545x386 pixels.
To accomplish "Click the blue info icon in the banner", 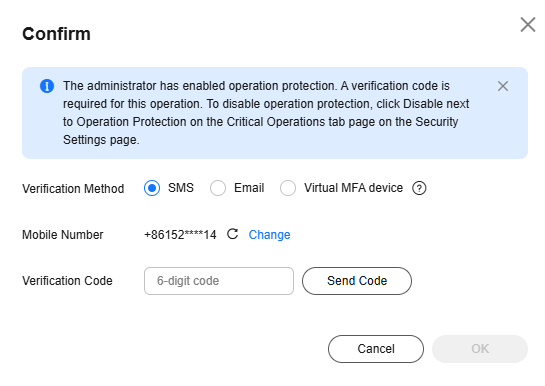I will [x=47, y=86].
